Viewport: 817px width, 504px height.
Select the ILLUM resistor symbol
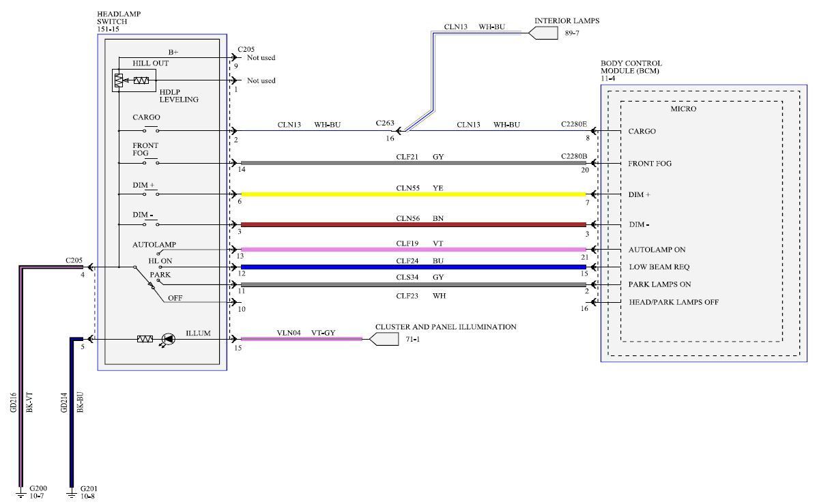coord(145,339)
